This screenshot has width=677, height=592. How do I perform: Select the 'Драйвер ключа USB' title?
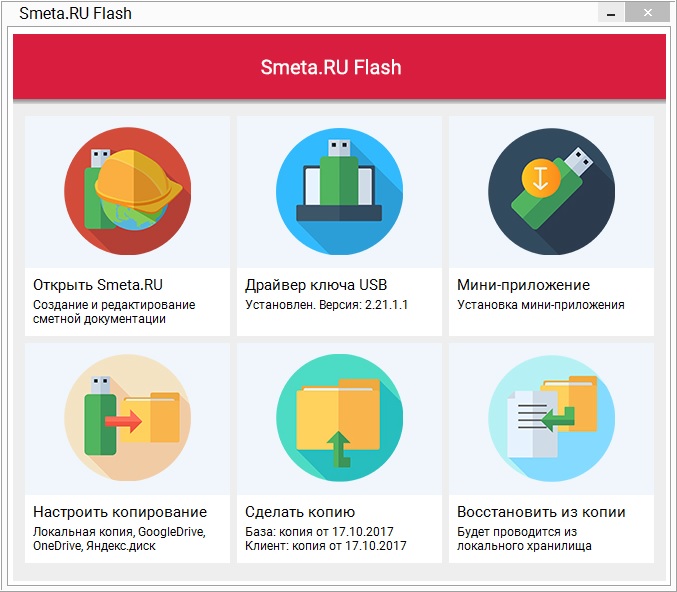(316, 285)
